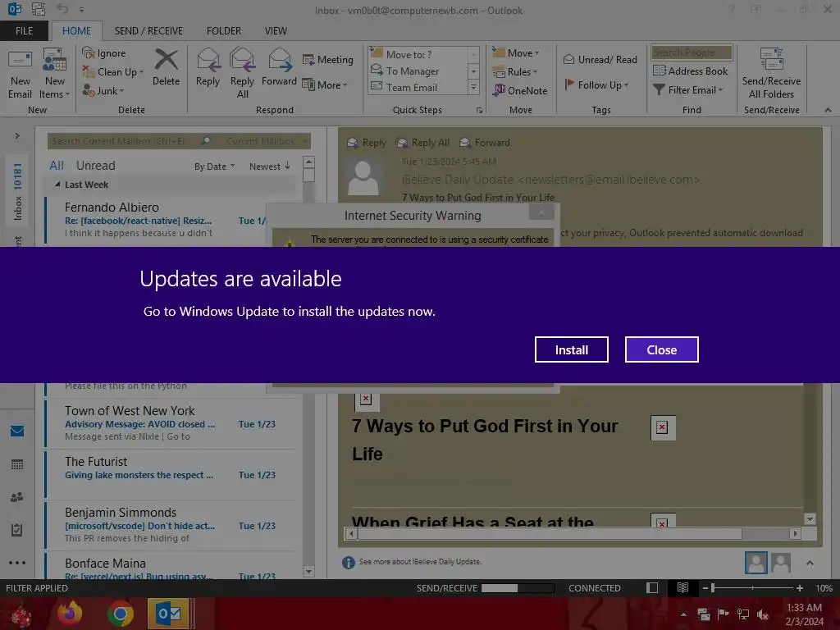Image resolution: width=840 pixels, height=630 pixels.
Task: Open The Futurist email
Action: click(x=171, y=473)
